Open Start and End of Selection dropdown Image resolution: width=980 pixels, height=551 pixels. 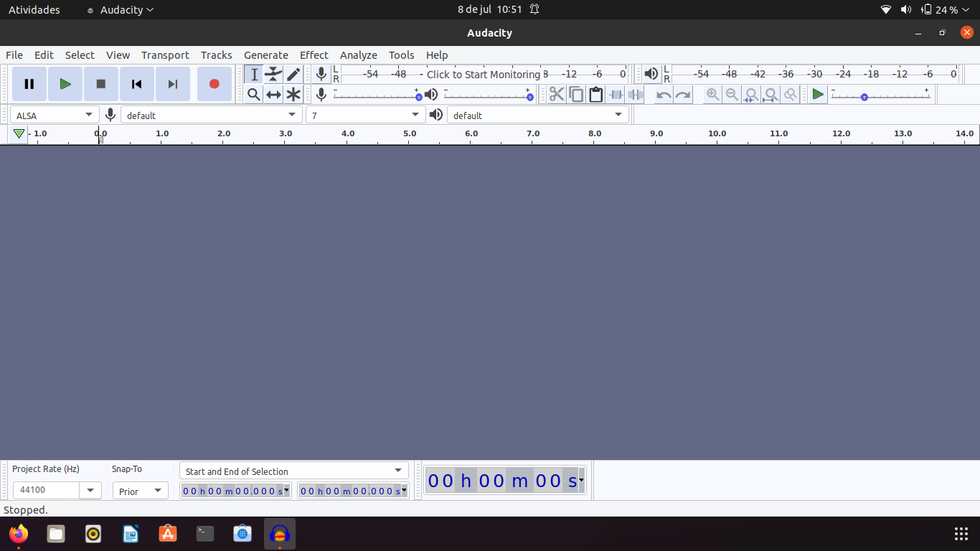point(293,471)
